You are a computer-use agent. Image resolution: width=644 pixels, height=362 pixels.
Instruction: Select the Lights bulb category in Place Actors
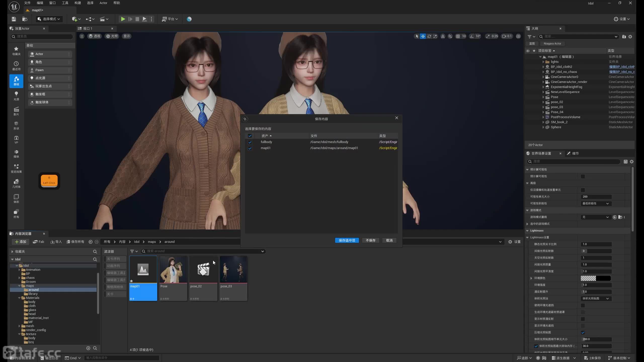click(16, 96)
